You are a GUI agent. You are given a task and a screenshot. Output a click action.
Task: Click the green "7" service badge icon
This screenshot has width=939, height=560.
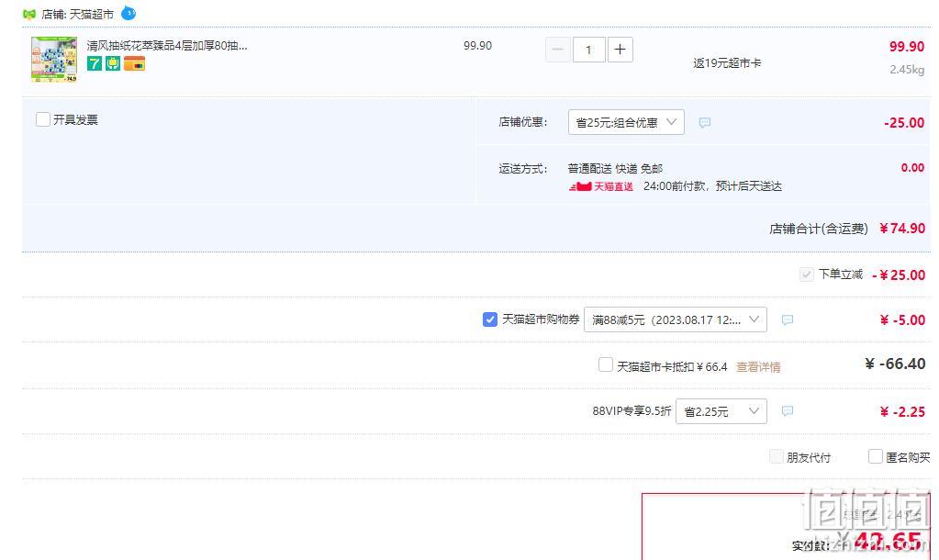tap(95, 63)
